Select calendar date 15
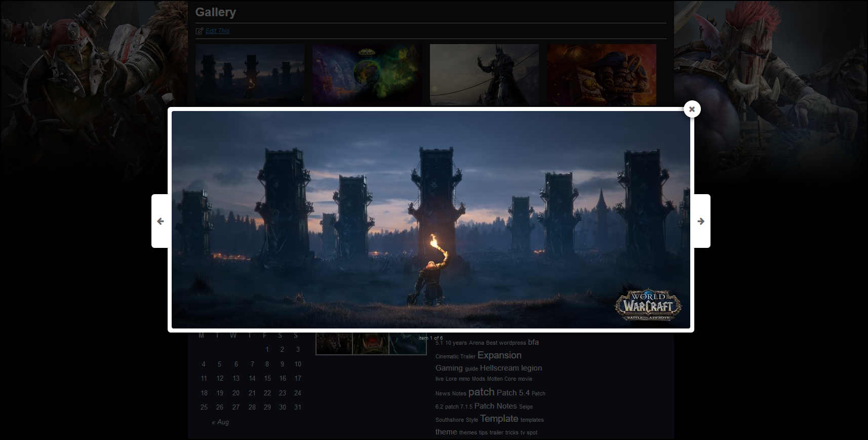Screen dimensions: 868x440 (267, 378)
